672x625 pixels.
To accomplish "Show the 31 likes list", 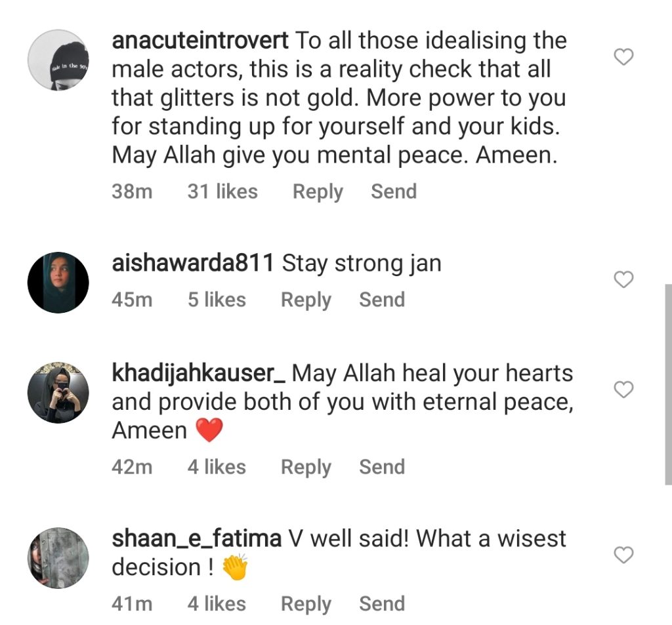I will (222, 192).
